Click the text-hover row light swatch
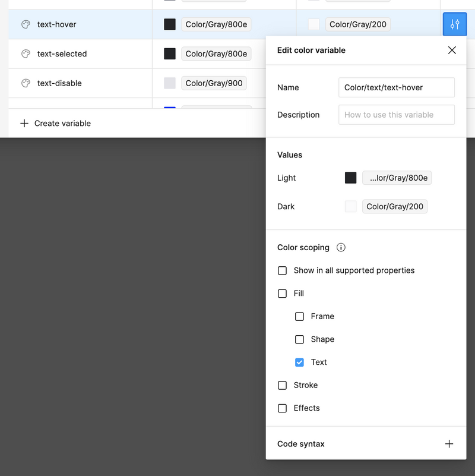This screenshot has width=475, height=476. coord(314,24)
